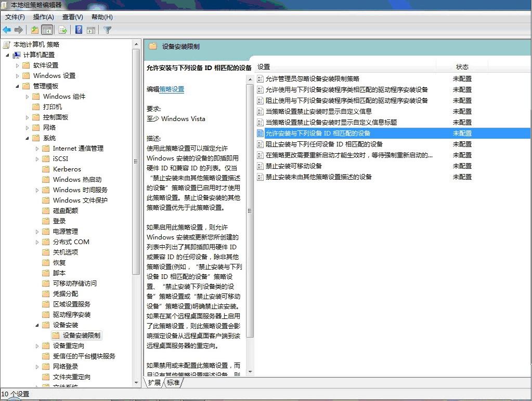
Task: Click the Back arrow toolbar icon
Action: [x=7, y=30]
